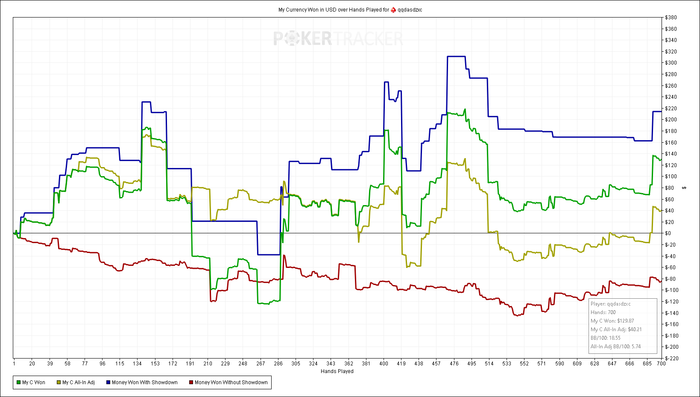Click the '$320' y-axis value
Screen dimensions: 700x397
671,52
